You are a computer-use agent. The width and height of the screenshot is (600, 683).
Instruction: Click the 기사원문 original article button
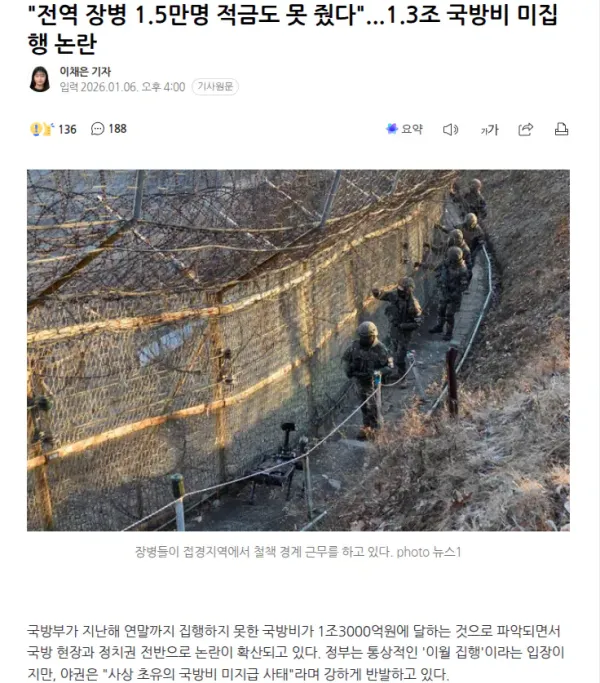215,87
